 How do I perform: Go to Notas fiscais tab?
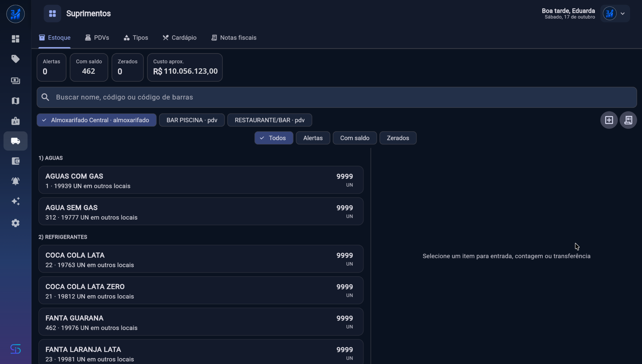[234, 38]
